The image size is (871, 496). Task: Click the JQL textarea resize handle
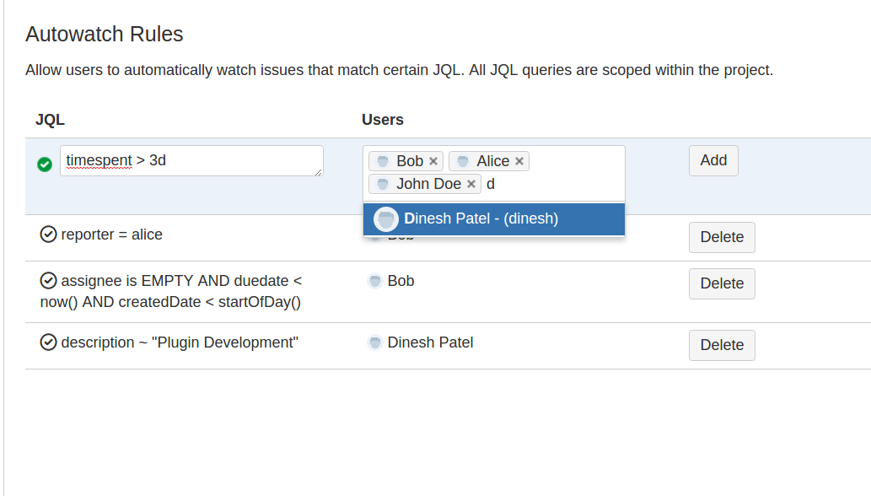pos(318,172)
